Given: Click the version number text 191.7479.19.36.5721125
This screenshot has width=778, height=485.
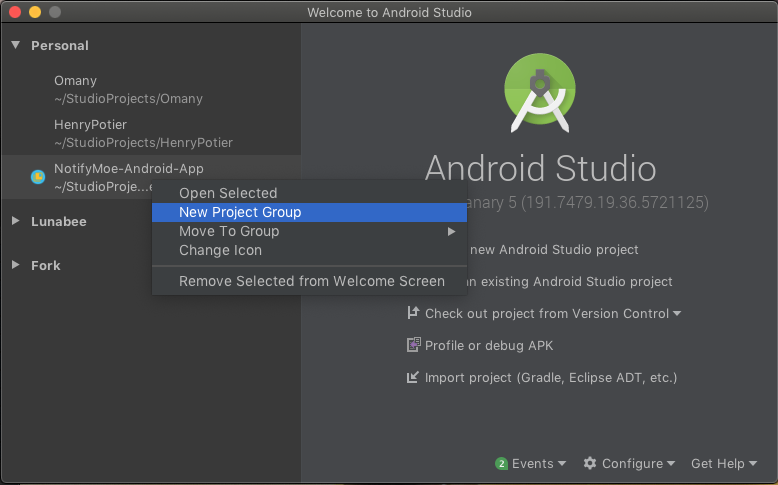Looking at the screenshot, I should (x=615, y=202).
